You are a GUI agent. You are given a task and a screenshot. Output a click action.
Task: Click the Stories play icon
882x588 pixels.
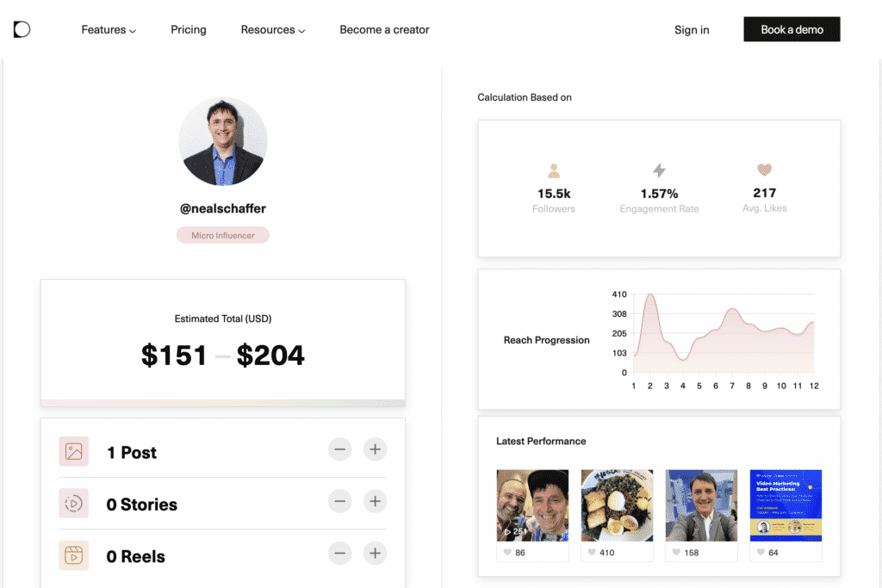coord(74,501)
